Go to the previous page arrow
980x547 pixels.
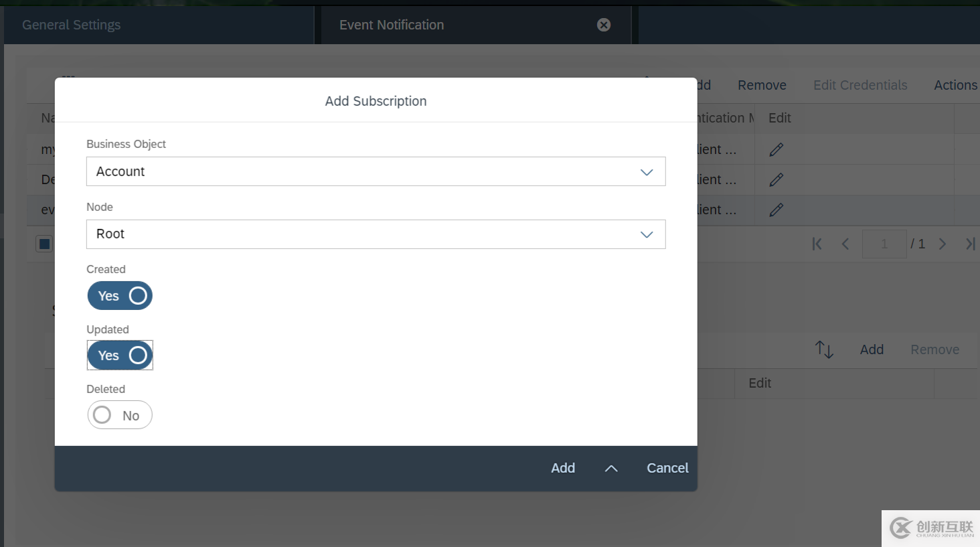[x=845, y=244]
